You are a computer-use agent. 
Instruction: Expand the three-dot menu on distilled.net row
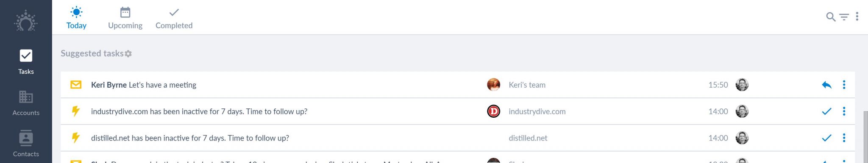point(844,138)
